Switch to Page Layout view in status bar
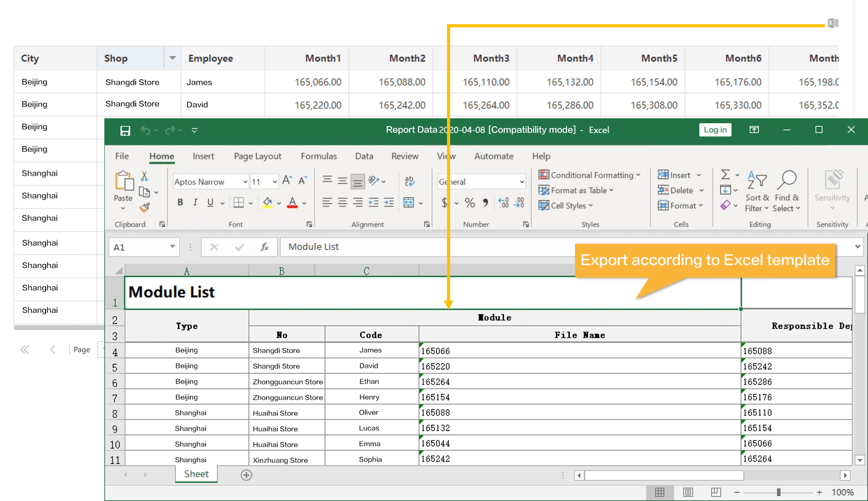Screen dimensions: 868x501 [x=688, y=492]
